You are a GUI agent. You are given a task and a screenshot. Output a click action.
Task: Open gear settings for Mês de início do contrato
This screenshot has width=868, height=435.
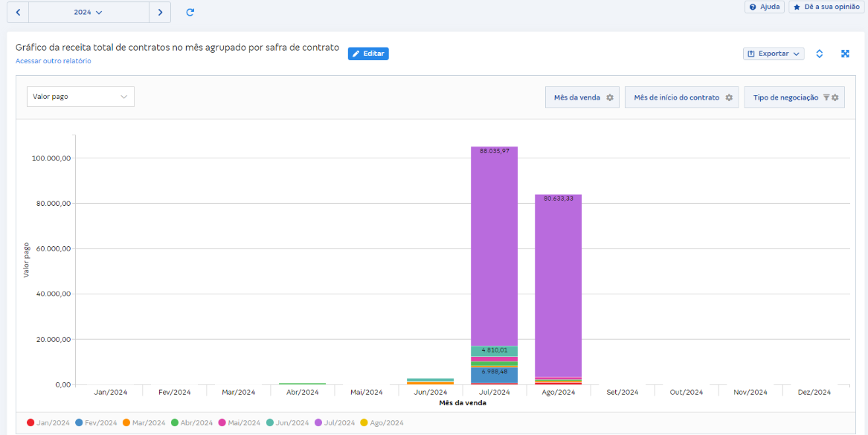coord(729,97)
